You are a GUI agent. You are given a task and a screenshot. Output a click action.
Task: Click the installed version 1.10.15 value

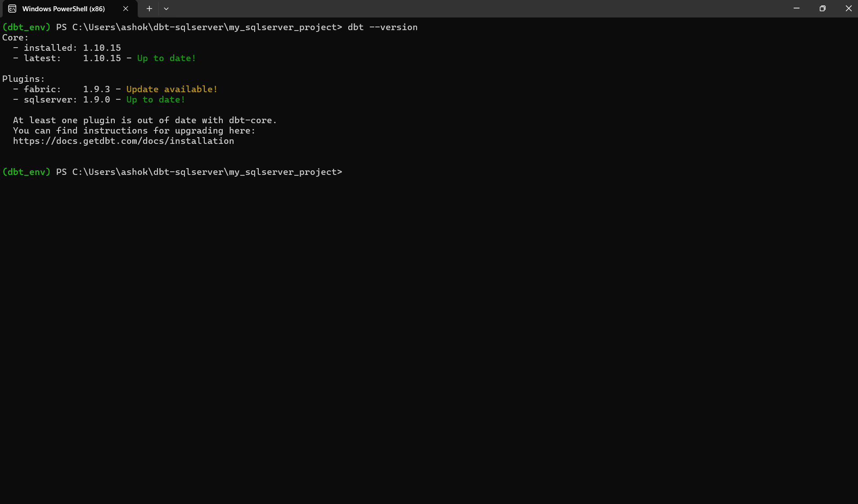click(102, 48)
